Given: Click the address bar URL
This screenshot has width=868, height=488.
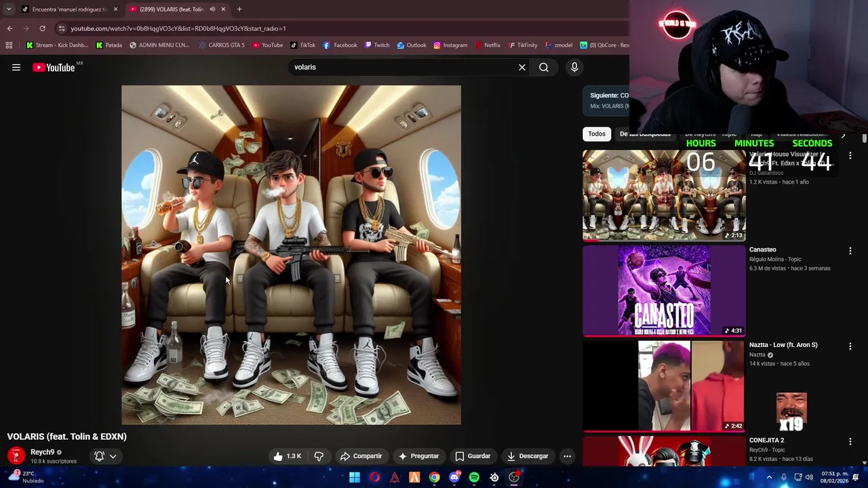Looking at the screenshot, I should coord(178,28).
